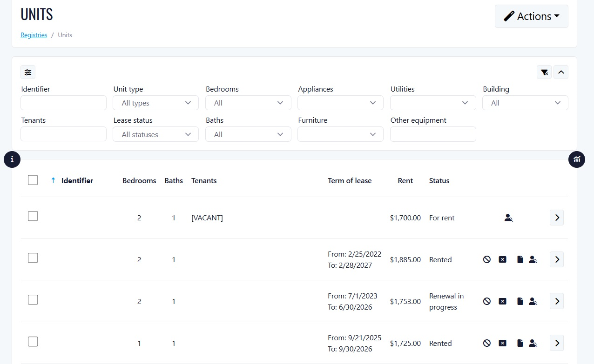Select the checkbox on the $1,725.00 row
This screenshot has width=594, height=364.
pyautogui.click(x=33, y=342)
